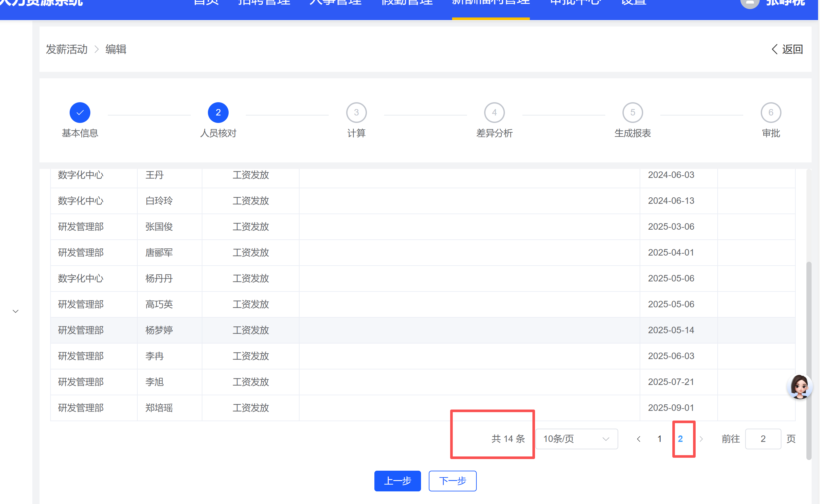820x504 pixels.
Task: Click the completed 基本信息 step checkmark icon
Action: [x=80, y=113]
